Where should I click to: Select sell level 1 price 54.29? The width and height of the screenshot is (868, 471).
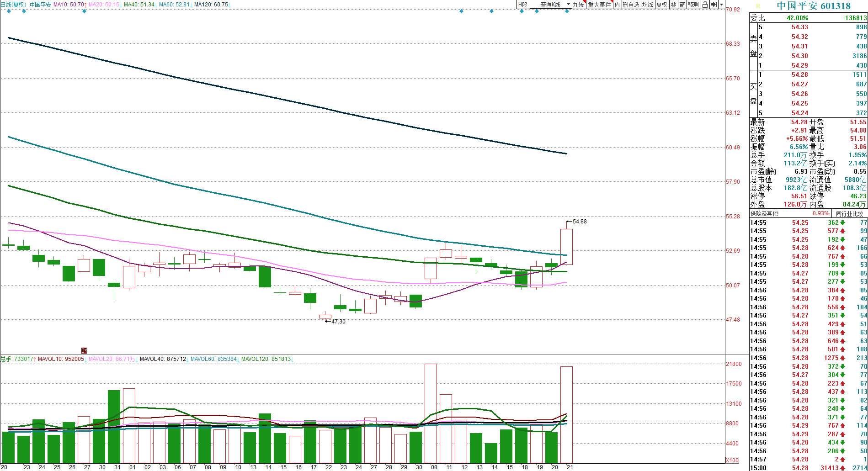800,66
